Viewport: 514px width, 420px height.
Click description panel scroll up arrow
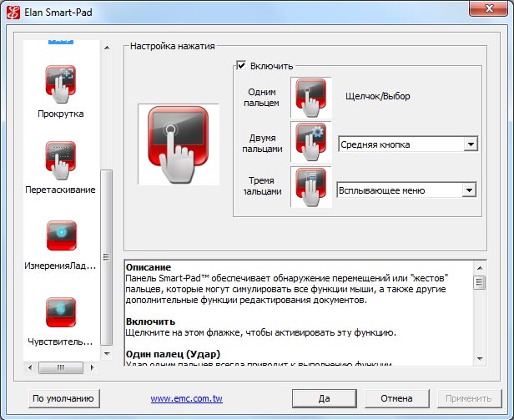click(480, 268)
